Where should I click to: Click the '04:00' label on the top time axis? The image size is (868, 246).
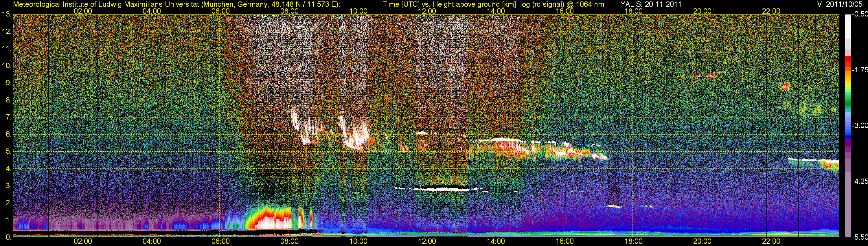pyautogui.click(x=152, y=11)
